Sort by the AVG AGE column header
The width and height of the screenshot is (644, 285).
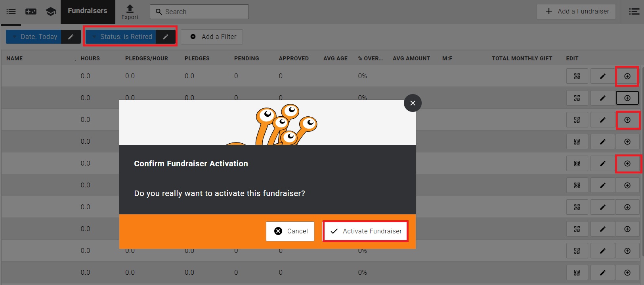pyautogui.click(x=335, y=58)
